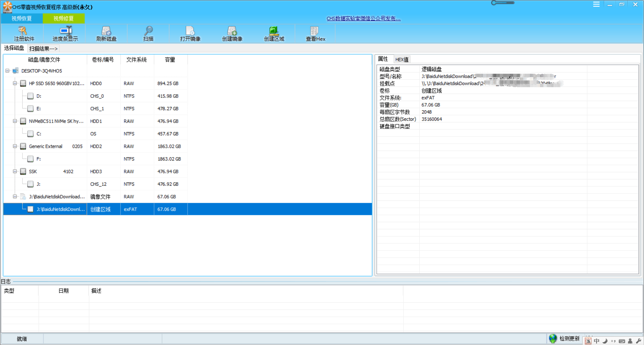The height and width of the screenshot is (345, 644).
Task: Check the F: partition checkbox
Action: click(31, 159)
